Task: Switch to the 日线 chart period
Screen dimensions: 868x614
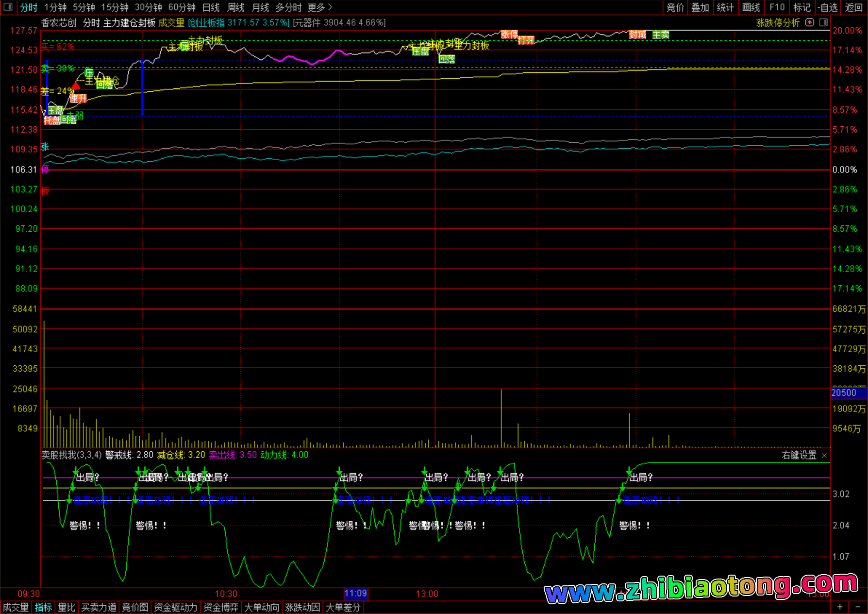Action: click(211, 7)
